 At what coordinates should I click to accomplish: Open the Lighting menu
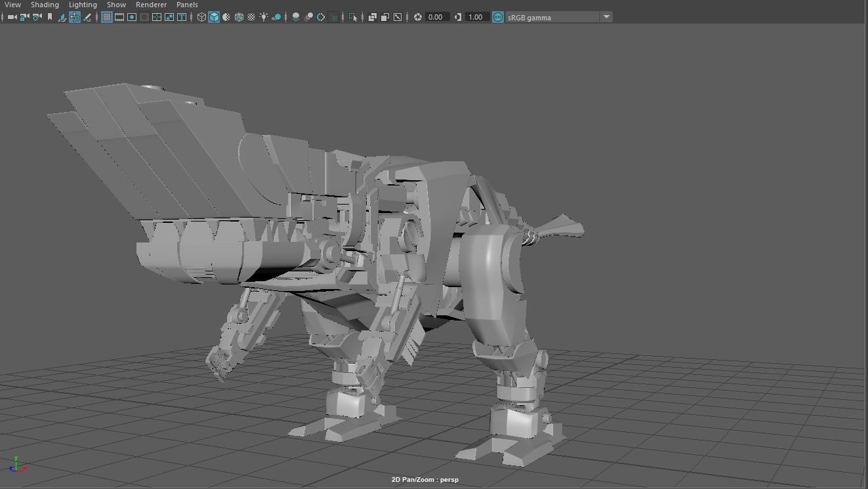(x=83, y=5)
